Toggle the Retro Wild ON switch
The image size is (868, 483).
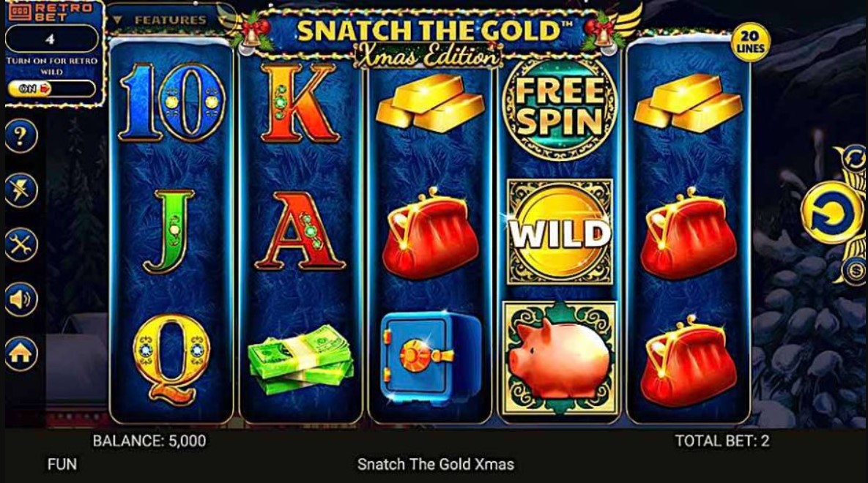[x=51, y=89]
